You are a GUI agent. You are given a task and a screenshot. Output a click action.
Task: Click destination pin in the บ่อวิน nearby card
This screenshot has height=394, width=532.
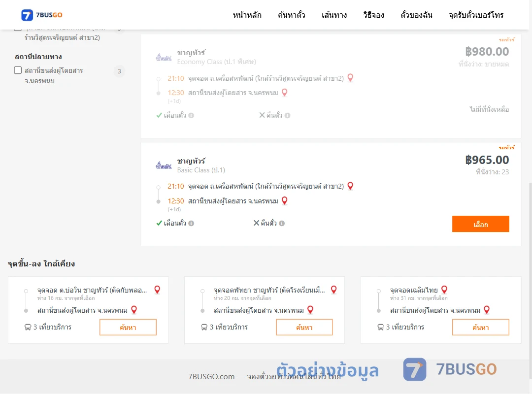click(134, 310)
